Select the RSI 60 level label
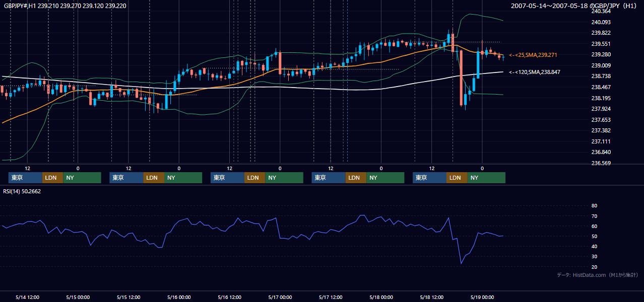The width and height of the screenshot is (644, 302). tap(594, 226)
